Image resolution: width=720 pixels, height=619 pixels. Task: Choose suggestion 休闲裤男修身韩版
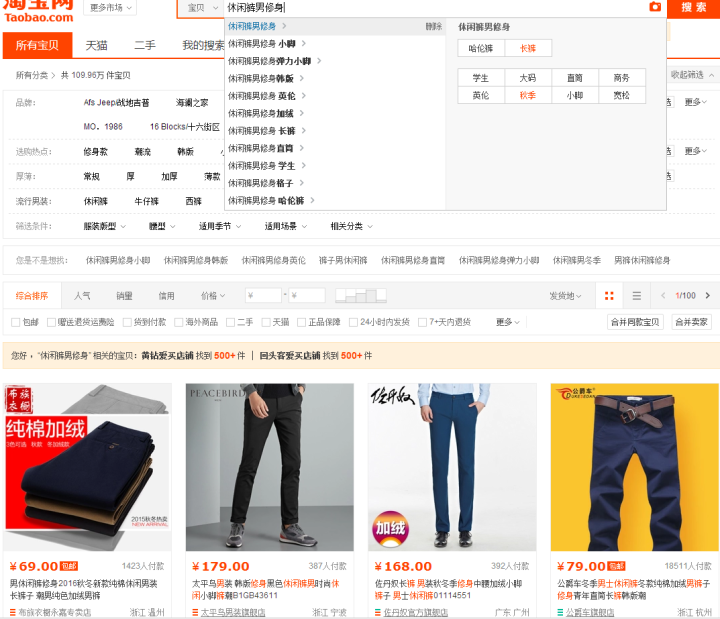335,79
